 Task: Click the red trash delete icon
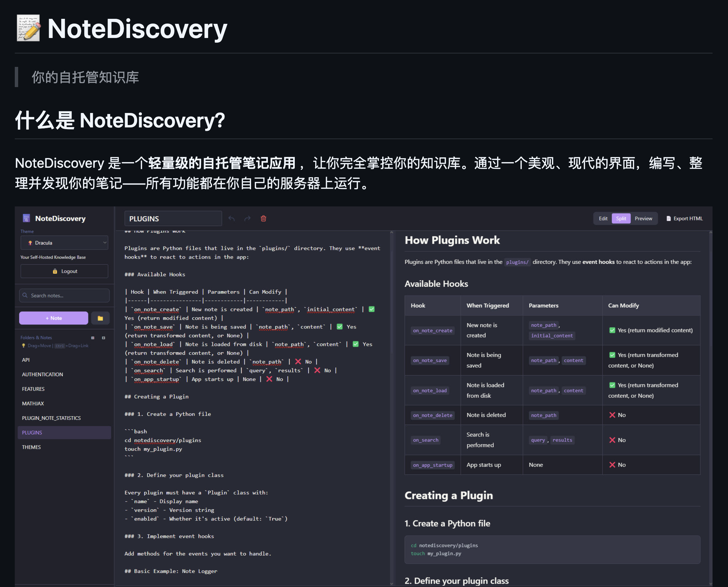pos(263,219)
